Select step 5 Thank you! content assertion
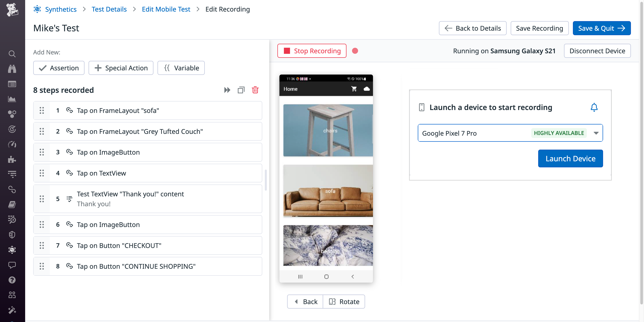Image resolution: width=644 pixels, height=322 pixels. coord(155,199)
